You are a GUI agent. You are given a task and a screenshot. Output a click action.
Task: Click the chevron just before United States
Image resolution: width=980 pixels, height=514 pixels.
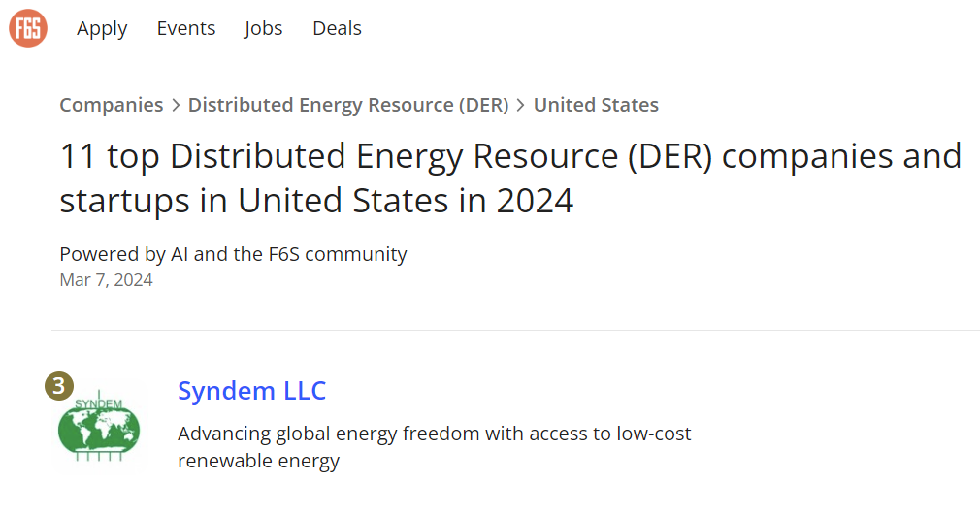(x=521, y=105)
